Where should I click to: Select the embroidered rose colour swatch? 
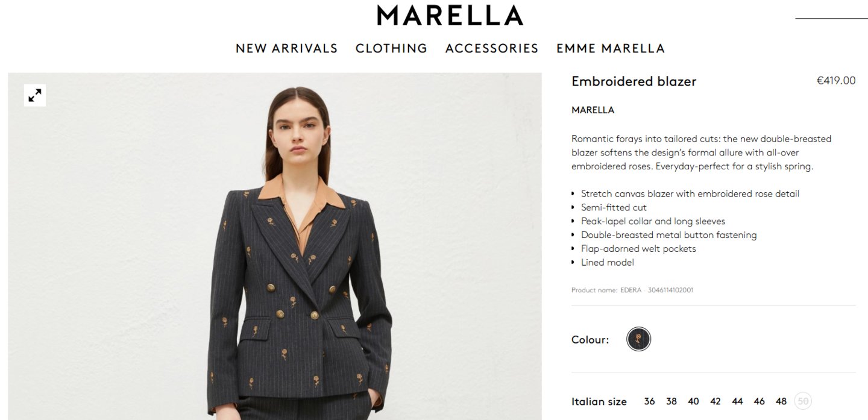coord(638,339)
